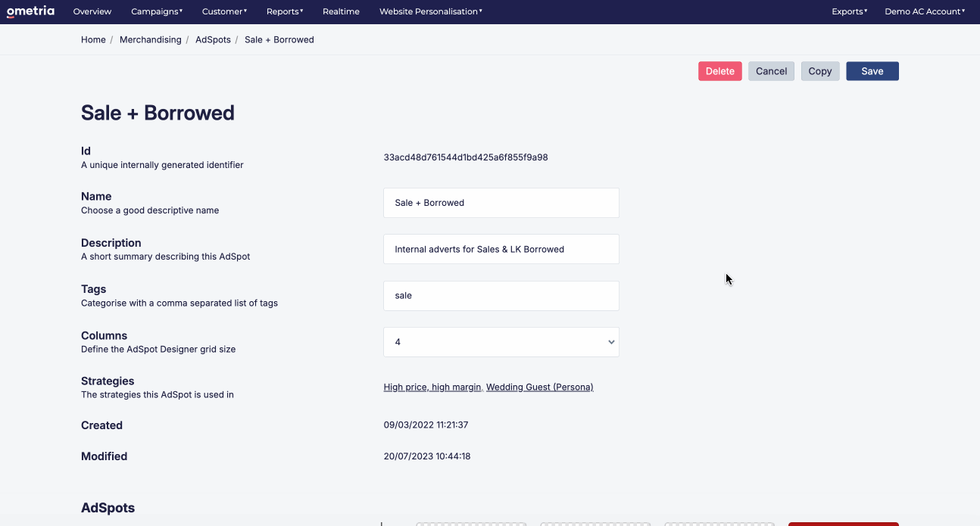
Task: Open the Wedding Guest (Persona) strategy
Action: (x=539, y=387)
